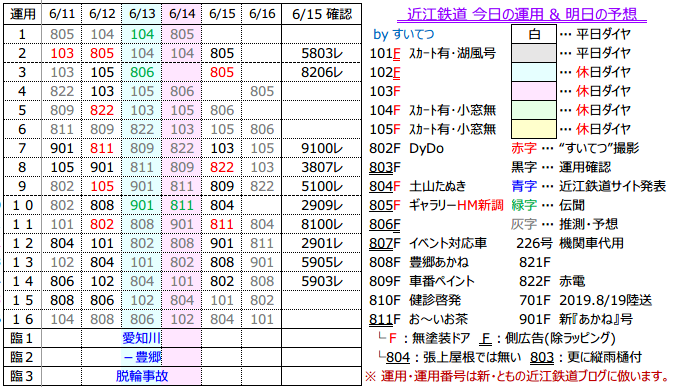The image size is (680, 387).
Task: Click the red footnote about 近江鉄道ブログ
Action: click(x=518, y=376)
